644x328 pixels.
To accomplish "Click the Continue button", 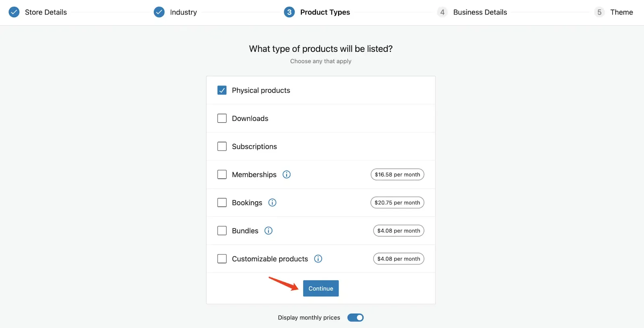I will click(x=321, y=288).
